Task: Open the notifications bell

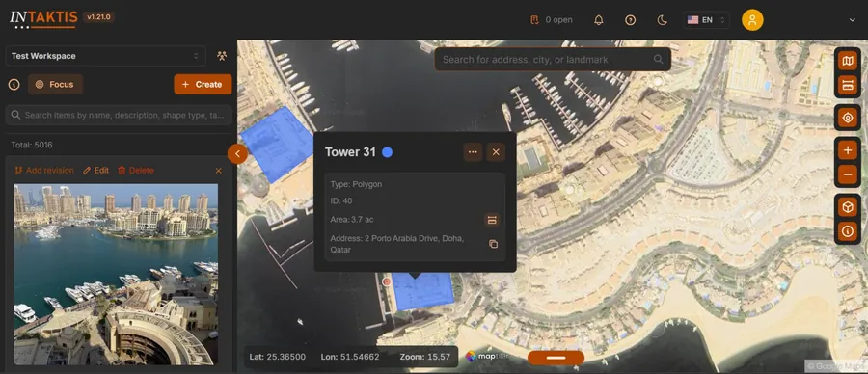Action: click(598, 20)
